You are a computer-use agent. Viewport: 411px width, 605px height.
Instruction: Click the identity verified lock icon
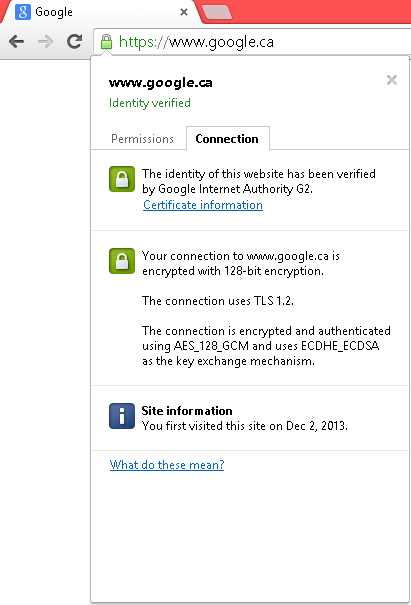pyautogui.click(x=122, y=179)
